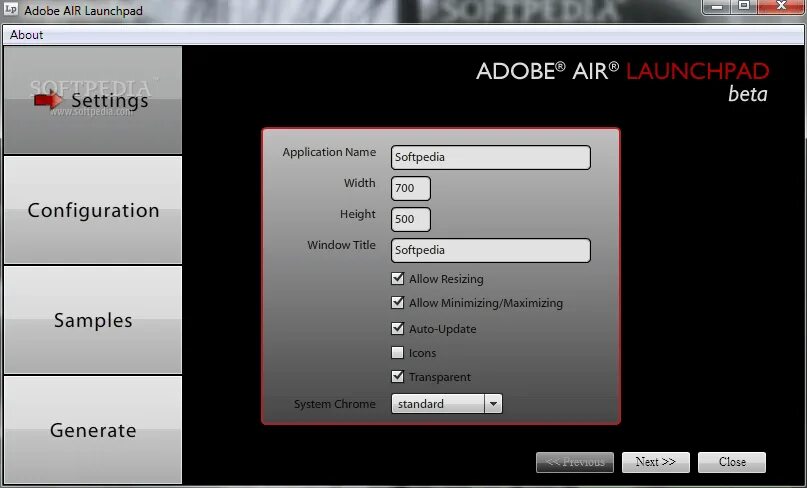Disable the Auto-Update checkbox
Image resolution: width=807 pixels, height=488 pixels.
397,328
